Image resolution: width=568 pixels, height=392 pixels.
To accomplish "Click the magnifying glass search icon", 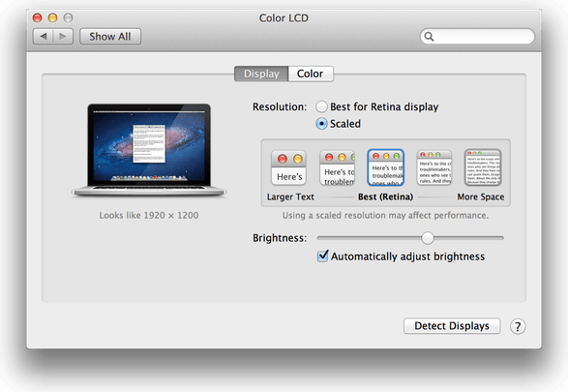I will pos(429,36).
